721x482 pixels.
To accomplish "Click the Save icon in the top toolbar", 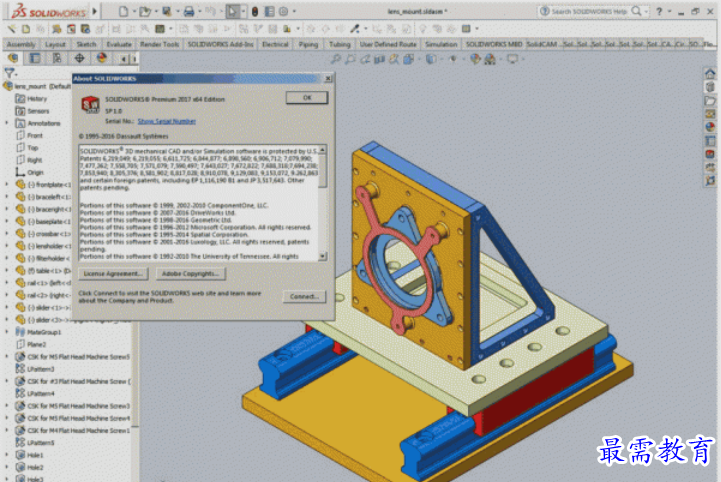I will click(166, 11).
